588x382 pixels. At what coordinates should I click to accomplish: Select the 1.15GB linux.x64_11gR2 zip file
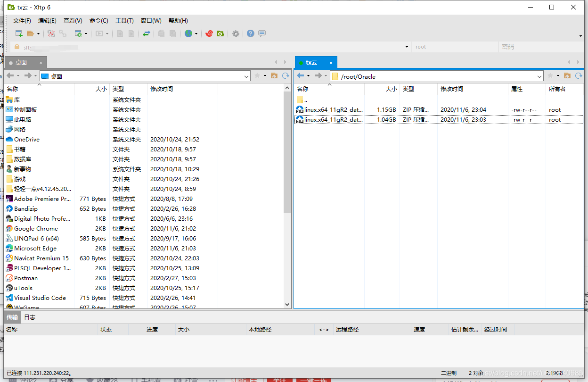click(x=439, y=110)
